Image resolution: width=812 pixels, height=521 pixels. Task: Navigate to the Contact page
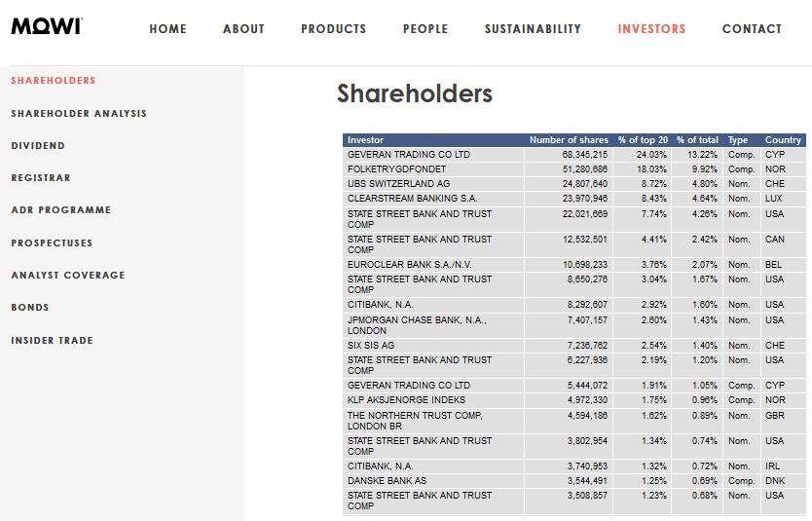coord(752,29)
